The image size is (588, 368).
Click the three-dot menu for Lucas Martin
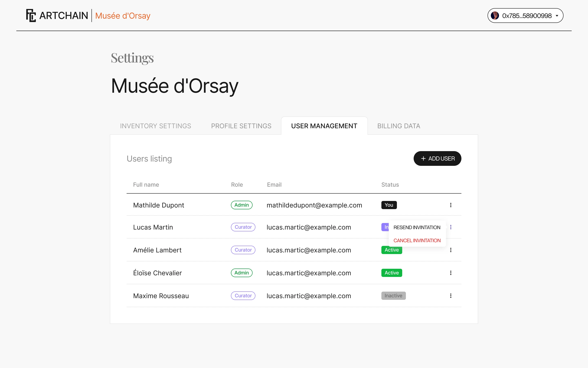451,227
